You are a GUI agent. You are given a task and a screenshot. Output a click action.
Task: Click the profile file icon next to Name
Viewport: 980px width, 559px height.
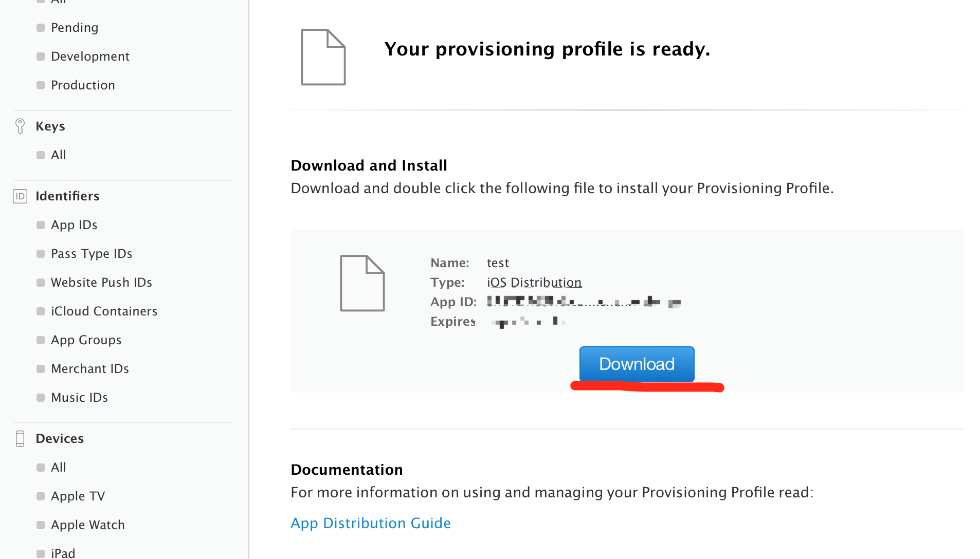pos(362,283)
